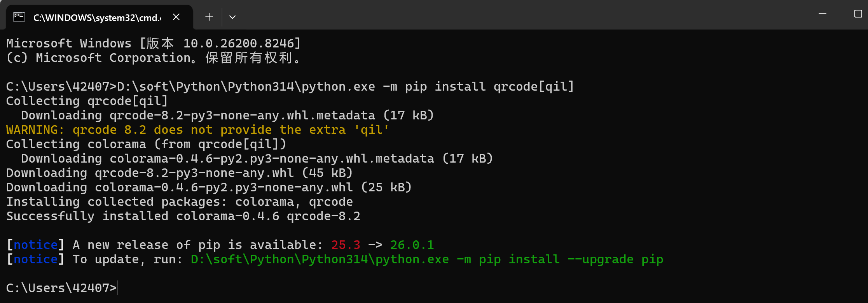The width and height of the screenshot is (868, 303).
Task: Click the 'Downloading qrcode-8.2-py3-none-any.whl (45 kB)' line
Action: [180, 173]
